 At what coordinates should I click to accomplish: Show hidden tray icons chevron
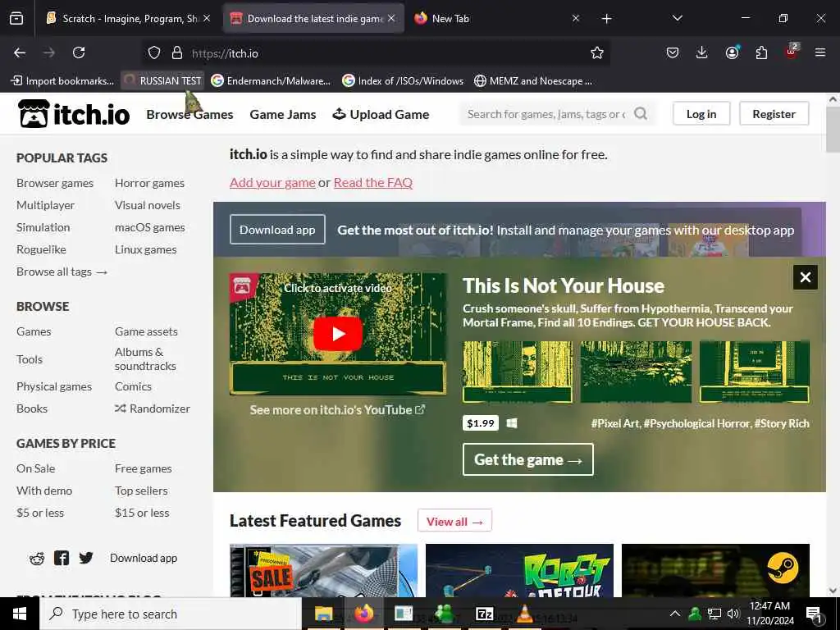pos(675,614)
